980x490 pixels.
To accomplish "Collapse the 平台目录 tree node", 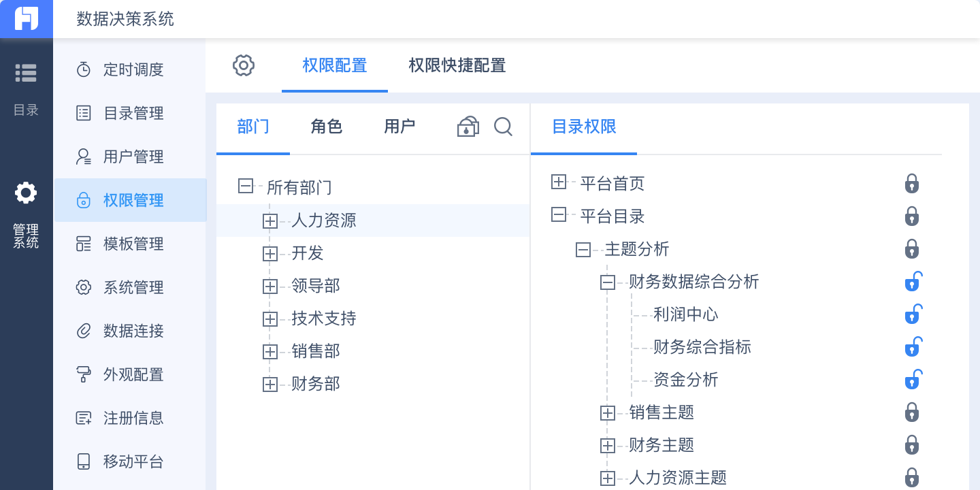I will pyautogui.click(x=559, y=214).
